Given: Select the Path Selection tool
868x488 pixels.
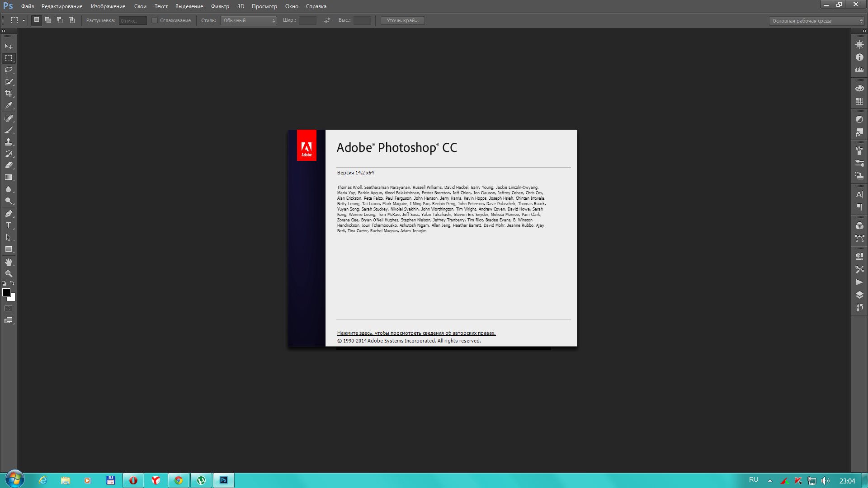Looking at the screenshot, I should pos(9,237).
